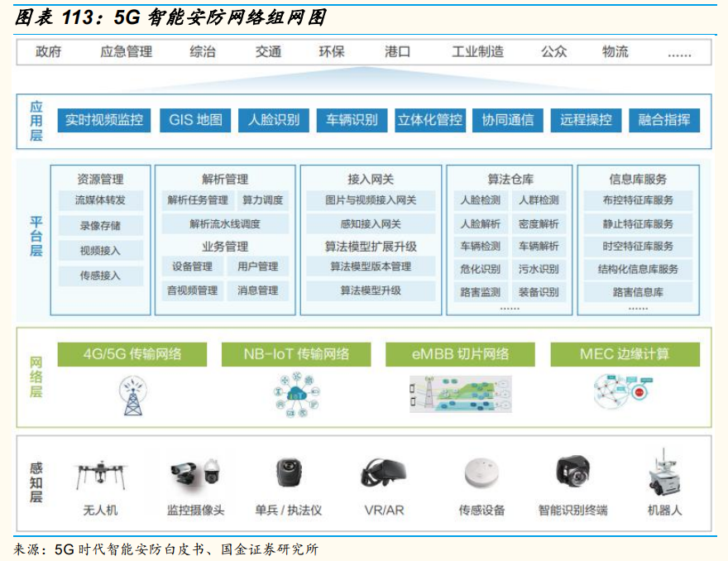Click the 智能识别终端 terminal icon

pyautogui.click(x=575, y=474)
